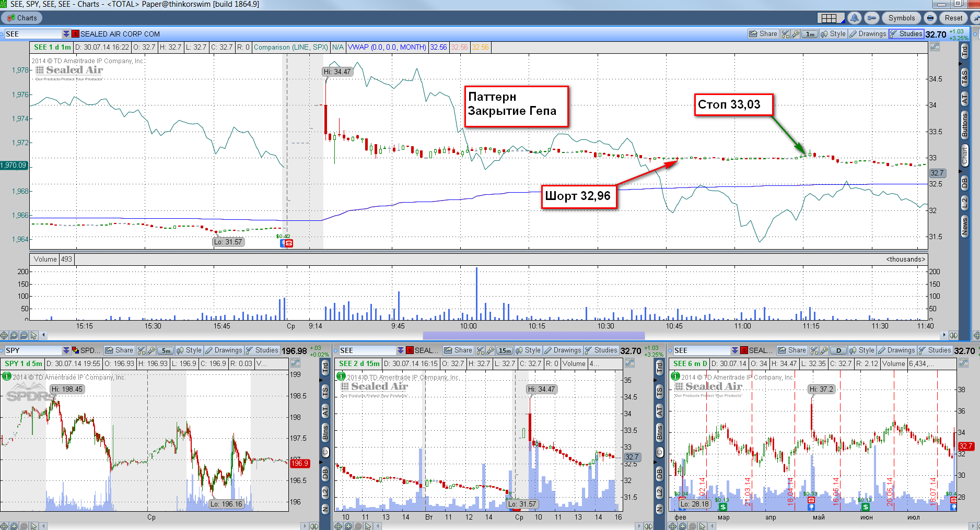Image resolution: width=980 pixels, height=530 pixels.
Task: Click the Reset button
Action: point(953,18)
